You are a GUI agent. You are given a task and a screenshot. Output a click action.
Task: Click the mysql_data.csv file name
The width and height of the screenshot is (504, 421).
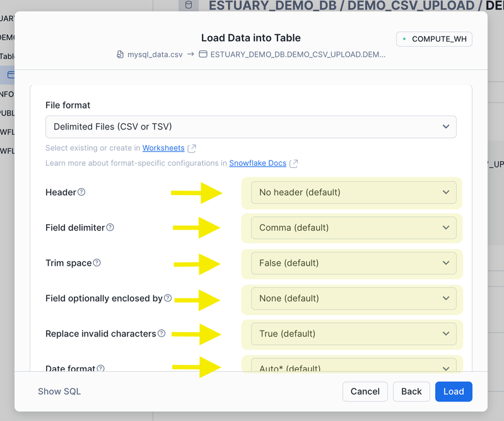pos(155,54)
